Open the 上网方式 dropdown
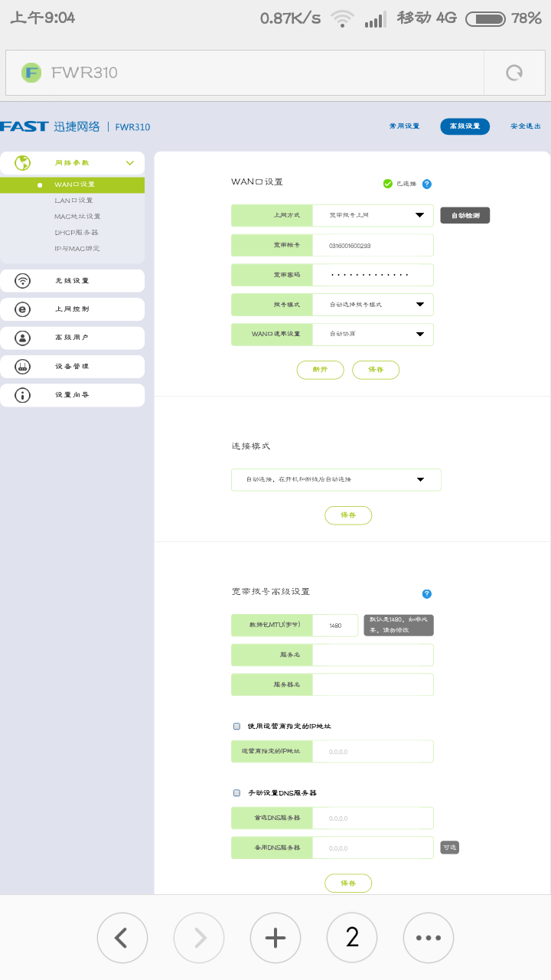The height and width of the screenshot is (980, 551). point(373,215)
